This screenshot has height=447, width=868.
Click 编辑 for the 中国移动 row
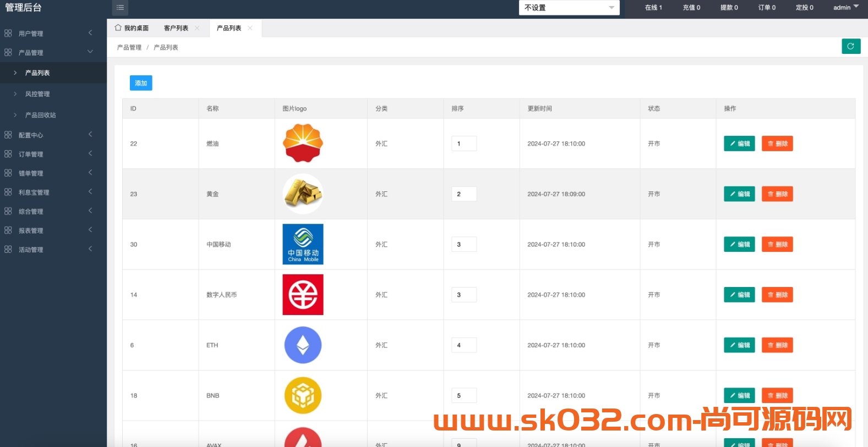coord(739,244)
